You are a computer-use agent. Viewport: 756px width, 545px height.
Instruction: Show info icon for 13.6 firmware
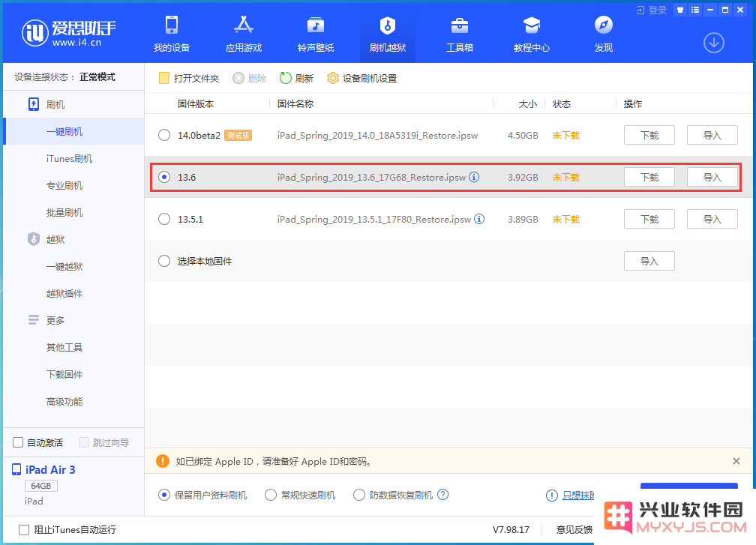pyautogui.click(x=474, y=177)
